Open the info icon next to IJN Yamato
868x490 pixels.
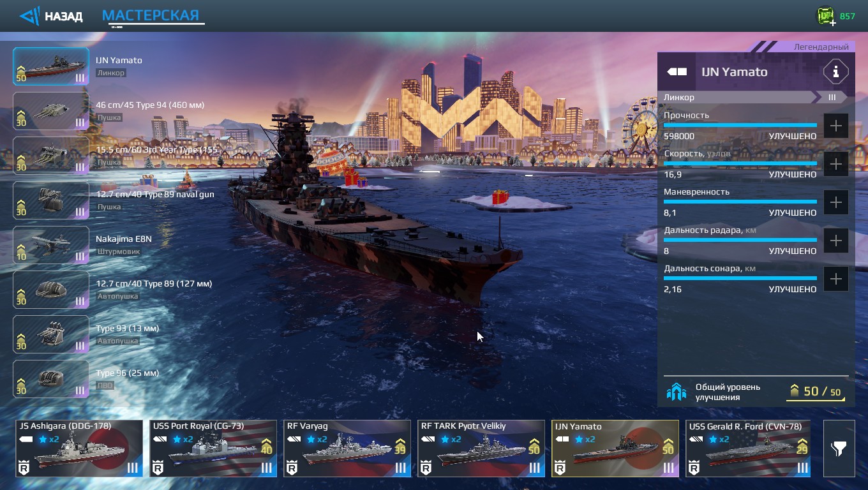(x=835, y=71)
